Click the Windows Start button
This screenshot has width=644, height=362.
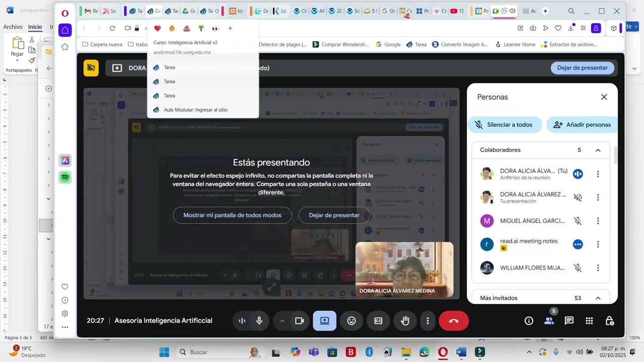165,352
